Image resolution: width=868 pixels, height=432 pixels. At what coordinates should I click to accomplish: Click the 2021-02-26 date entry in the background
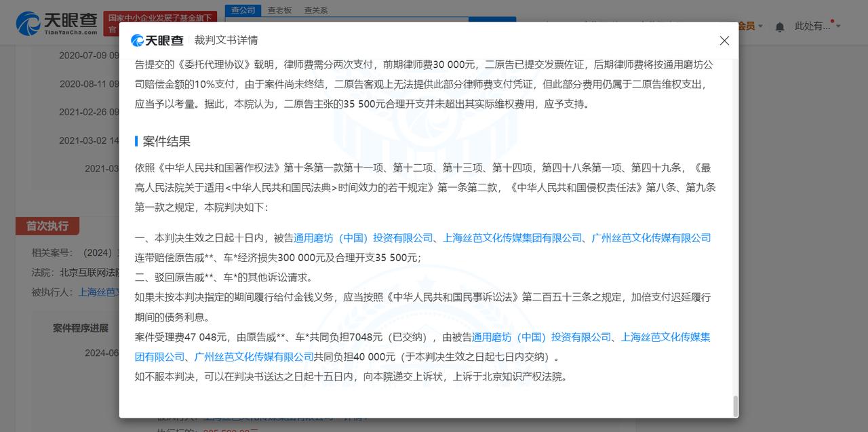[x=89, y=113]
